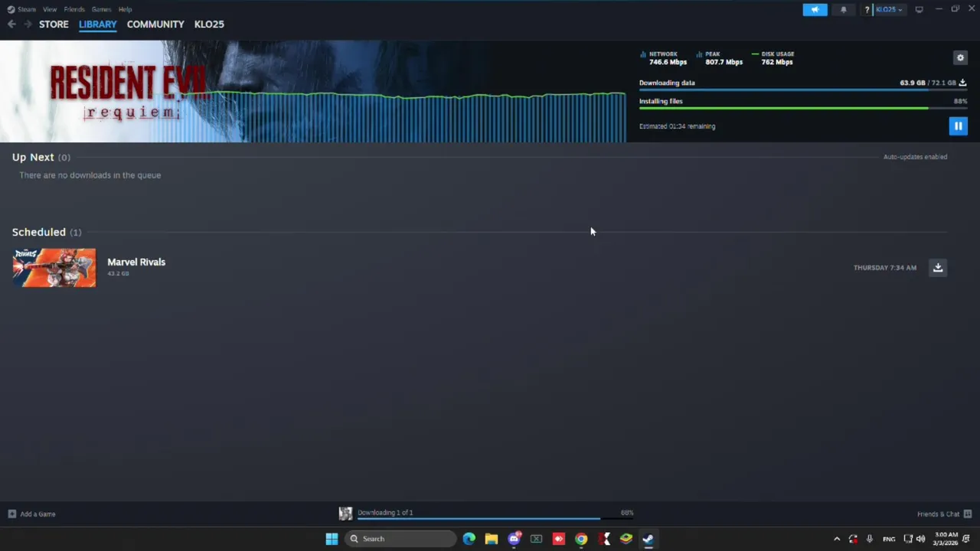Image resolution: width=980 pixels, height=551 pixels.
Task: Click the Disk Usage 762 Mbps stat
Action: [x=773, y=58]
